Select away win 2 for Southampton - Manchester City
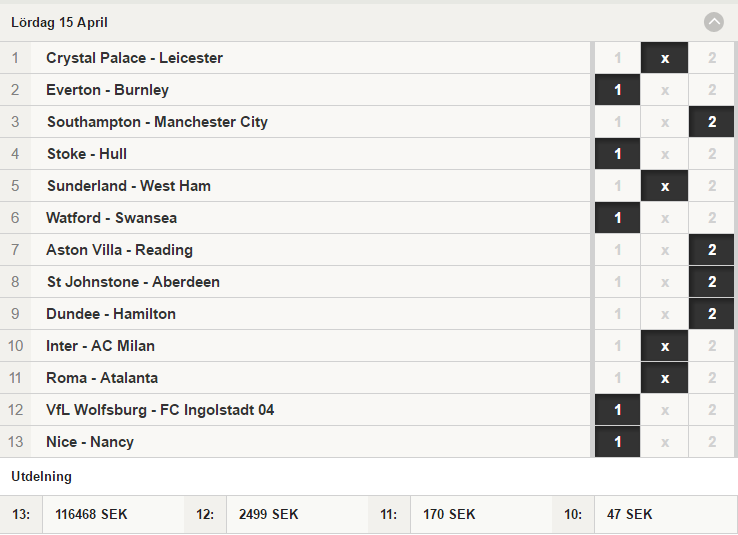Image resolution: width=738 pixels, height=535 pixels. [711, 122]
